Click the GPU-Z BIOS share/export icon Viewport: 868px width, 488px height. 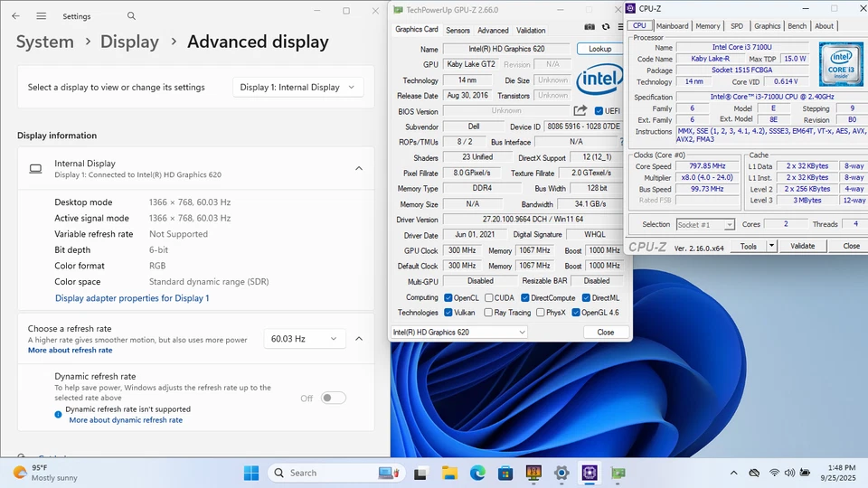(x=580, y=110)
